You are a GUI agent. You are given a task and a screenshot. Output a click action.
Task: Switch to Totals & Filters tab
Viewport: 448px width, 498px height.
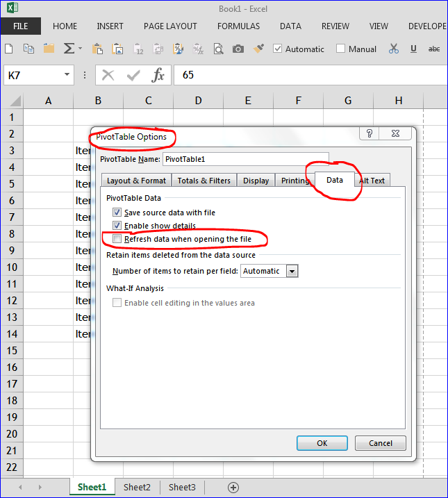coord(204,181)
